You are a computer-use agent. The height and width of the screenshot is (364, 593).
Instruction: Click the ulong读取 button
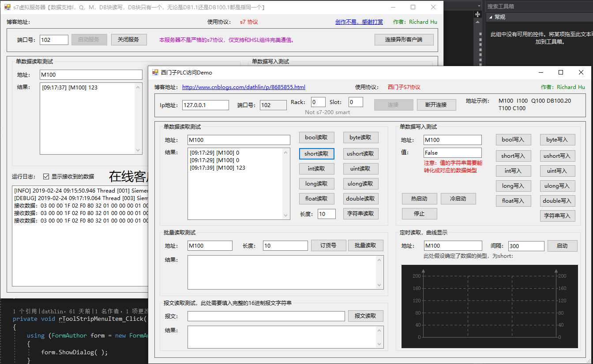click(x=360, y=184)
